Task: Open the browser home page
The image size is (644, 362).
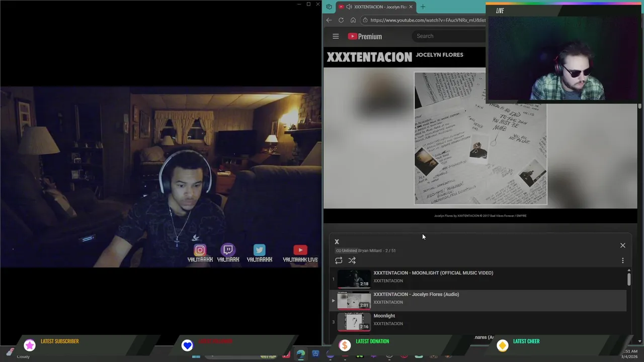Action: (x=353, y=20)
